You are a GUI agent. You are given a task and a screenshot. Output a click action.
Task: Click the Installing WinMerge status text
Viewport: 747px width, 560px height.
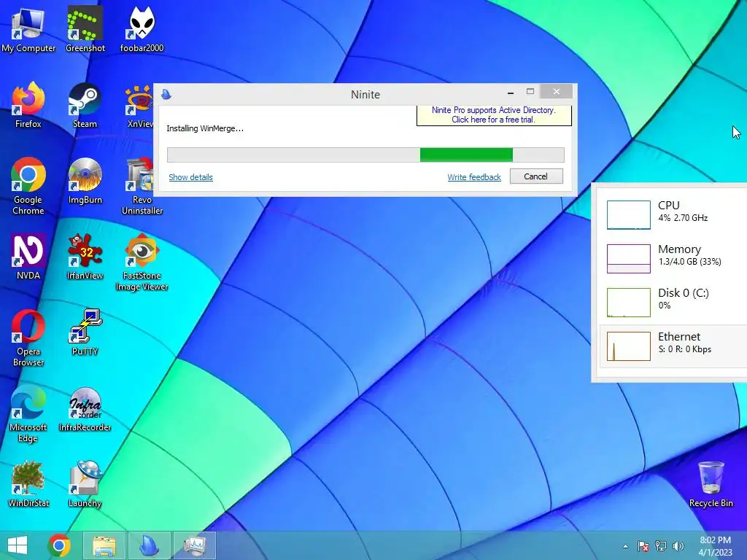(205, 128)
